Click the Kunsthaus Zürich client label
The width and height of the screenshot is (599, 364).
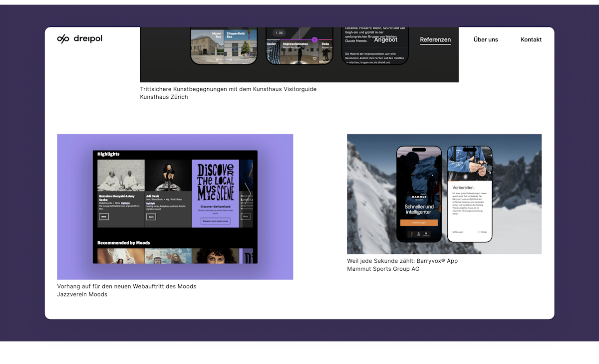(164, 97)
